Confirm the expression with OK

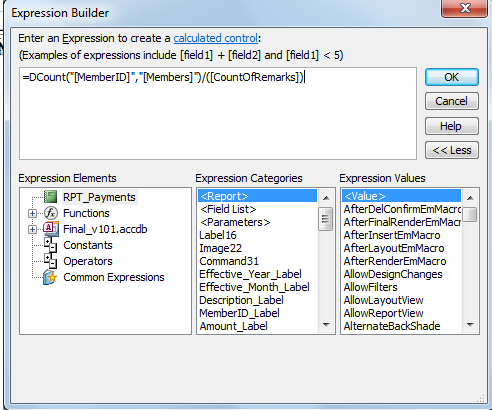coord(452,77)
